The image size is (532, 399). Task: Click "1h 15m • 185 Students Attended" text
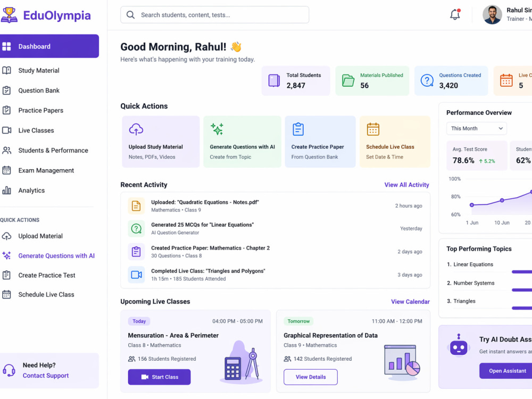pos(188,279)
